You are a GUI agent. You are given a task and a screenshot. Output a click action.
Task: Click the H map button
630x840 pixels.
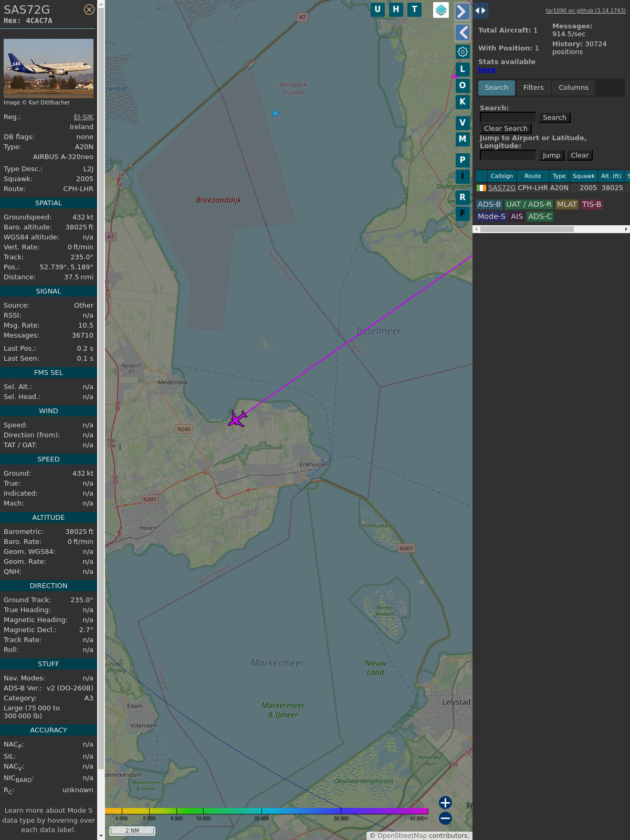396,9
